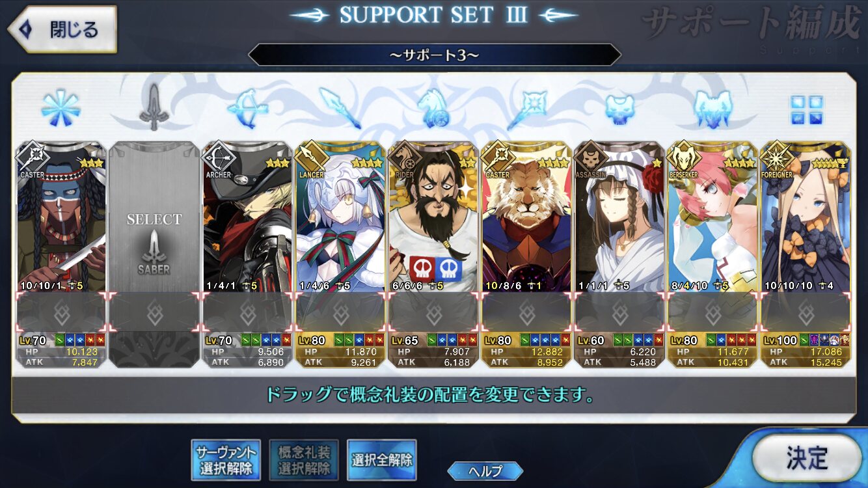Select the Extra class four-squares icon

(806, 109)
